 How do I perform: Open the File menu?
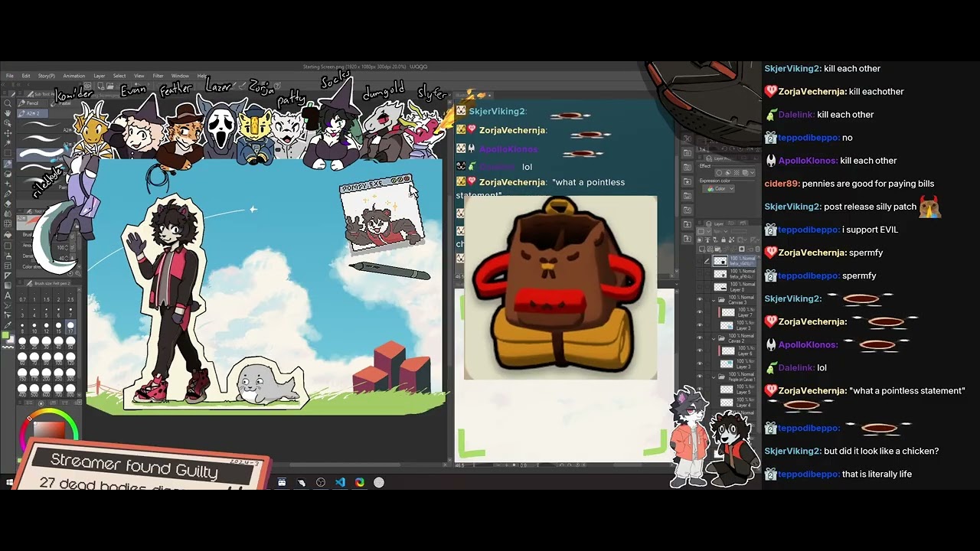10,76
